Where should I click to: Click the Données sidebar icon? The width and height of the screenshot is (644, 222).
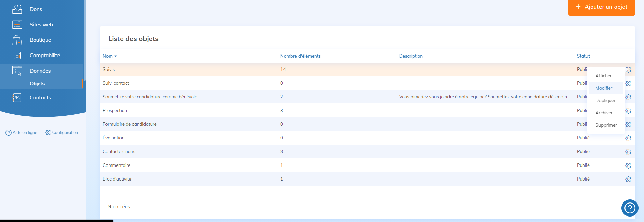pos(17,71)
